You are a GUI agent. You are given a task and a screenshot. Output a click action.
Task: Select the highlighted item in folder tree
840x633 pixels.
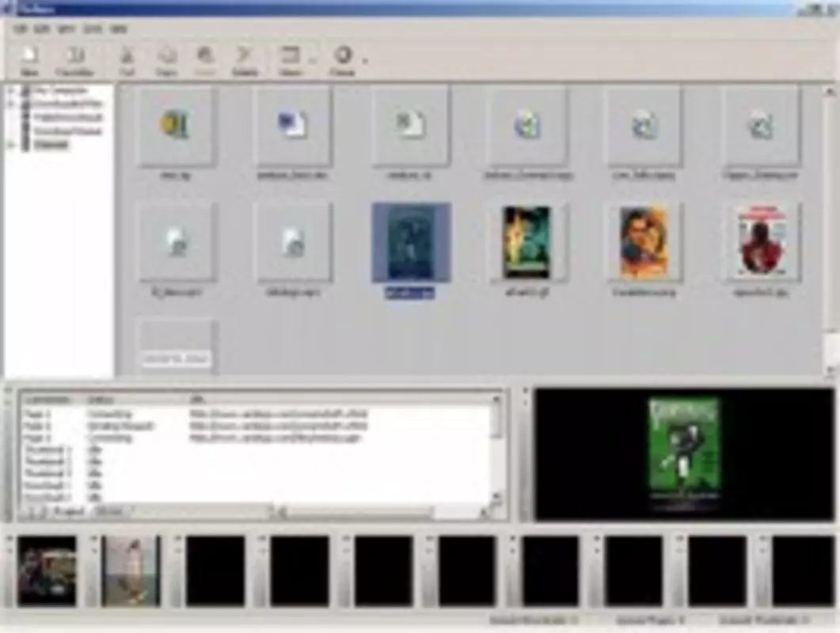(51, 145)
